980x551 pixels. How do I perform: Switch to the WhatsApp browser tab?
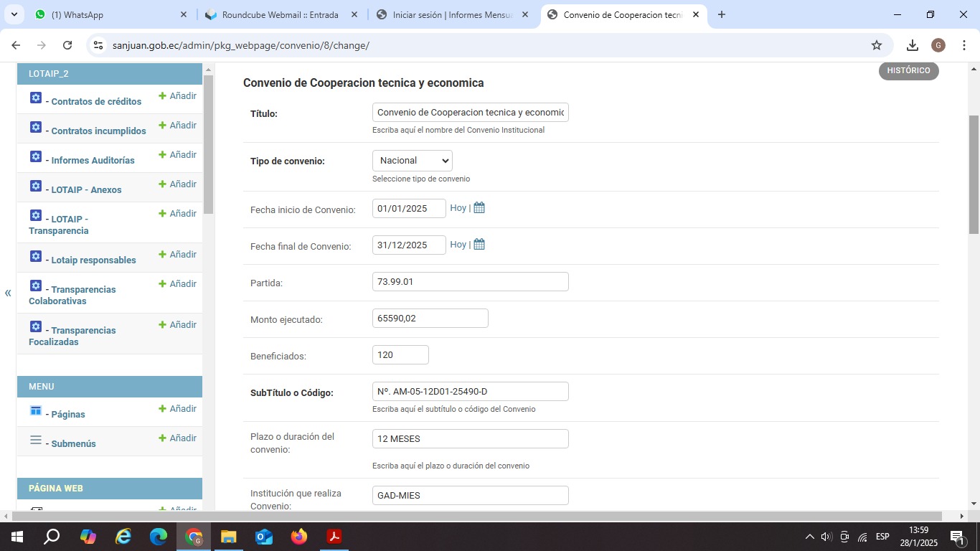pos(108,14)
